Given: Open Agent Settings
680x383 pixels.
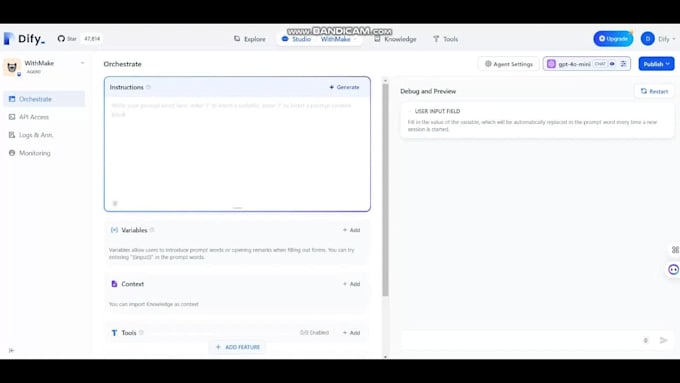Looking at the screenshot, I should click(509, 64).
